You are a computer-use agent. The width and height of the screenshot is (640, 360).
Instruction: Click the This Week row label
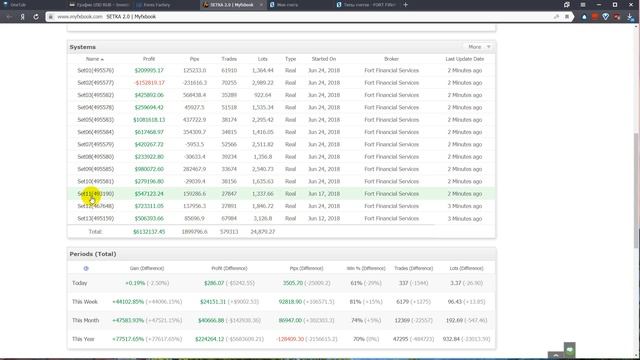pos(84,302)
